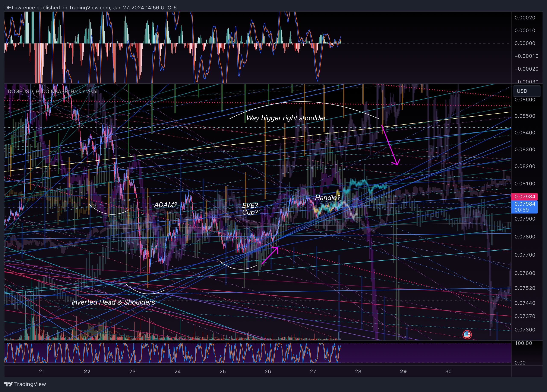
Task: Click the 0.07700 price axis label
Action: (525, 255)
